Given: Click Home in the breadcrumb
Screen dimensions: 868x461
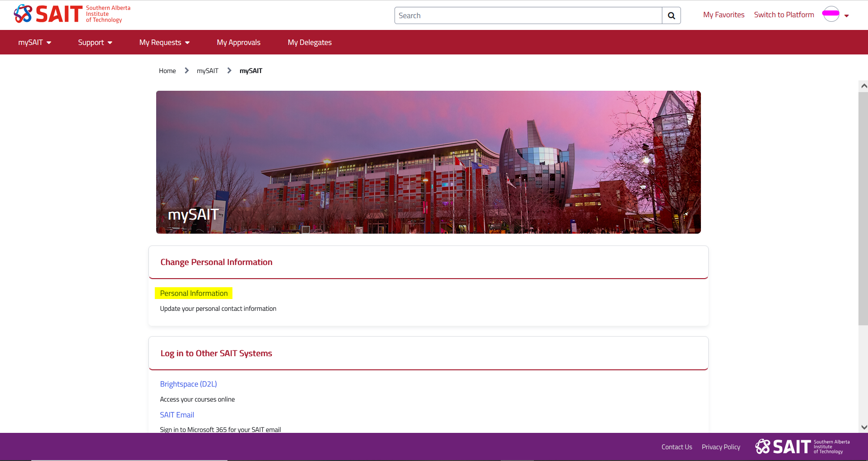Looking at the screenshot, I should pyautogui.click(x=167, y=71).
